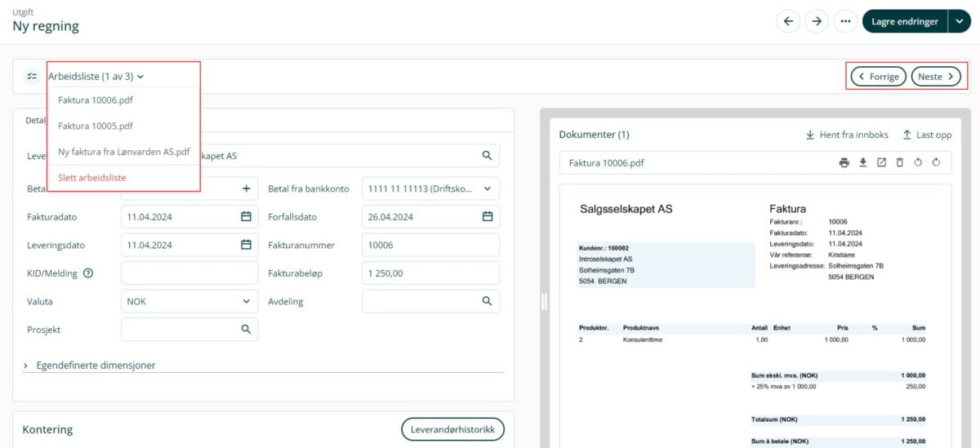Image resolution: width=980 pixels, height=448 pixels.
Task: Expand the Betal fra bankkonto dropdown
Action: [x=488, y=189]
